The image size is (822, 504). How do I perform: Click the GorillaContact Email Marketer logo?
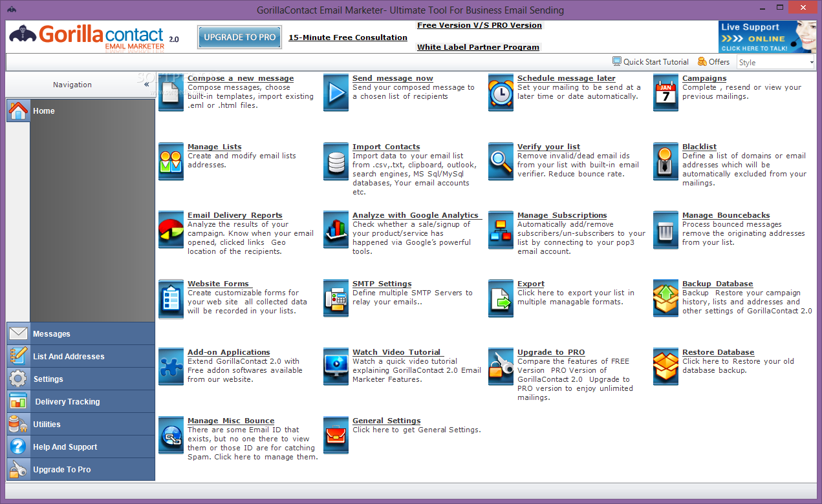[x=94, y=36]
